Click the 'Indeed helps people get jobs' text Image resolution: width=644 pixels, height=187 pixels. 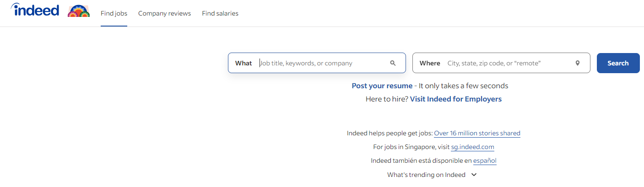click(x=390, y=134)
